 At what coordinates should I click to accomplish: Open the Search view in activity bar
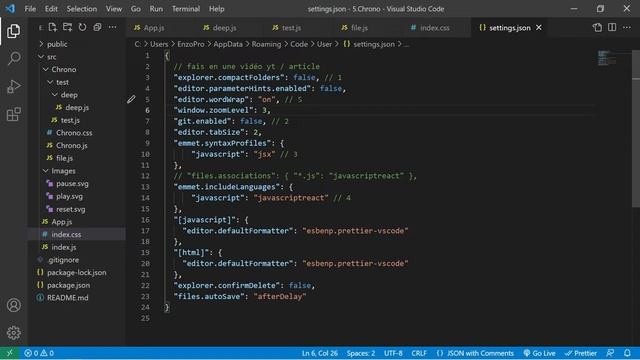(x=13, y=58)
